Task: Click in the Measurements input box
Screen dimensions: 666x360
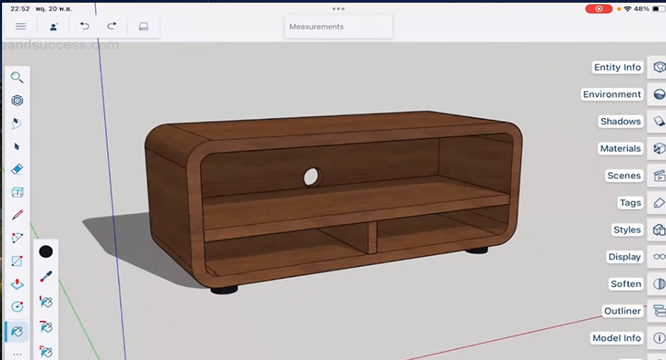Action: pyautogui.click(x=339, y=27)
